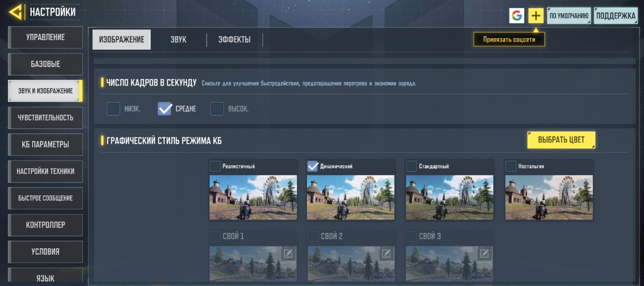644x286 pixels.
Task: Check the Реалистичный graphic style
Action: point(215,166)
